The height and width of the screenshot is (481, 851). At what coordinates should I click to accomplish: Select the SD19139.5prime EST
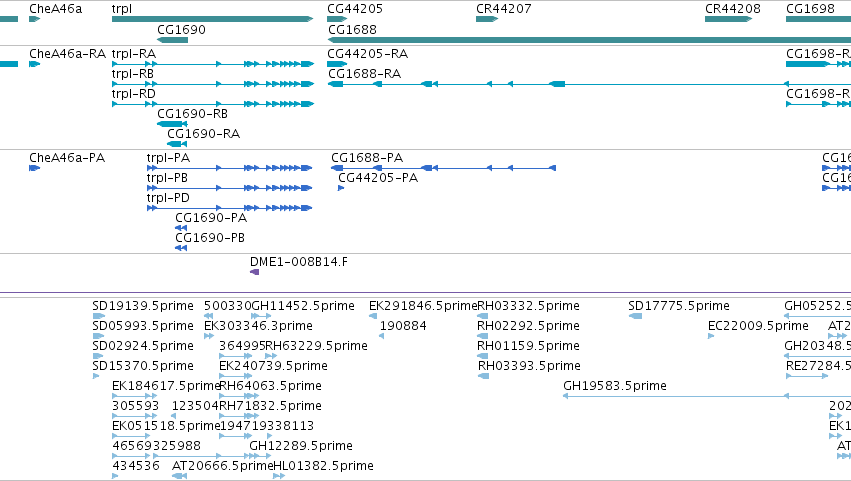point(99,316)
